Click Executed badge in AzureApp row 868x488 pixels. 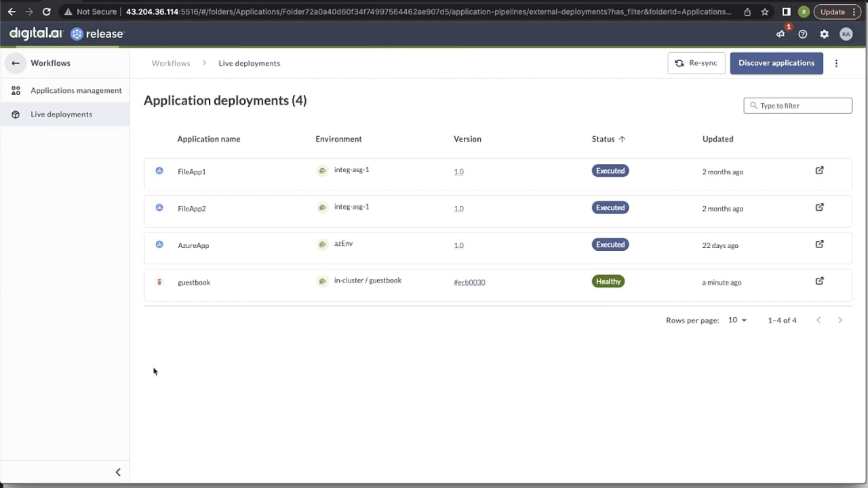point(610,245)
